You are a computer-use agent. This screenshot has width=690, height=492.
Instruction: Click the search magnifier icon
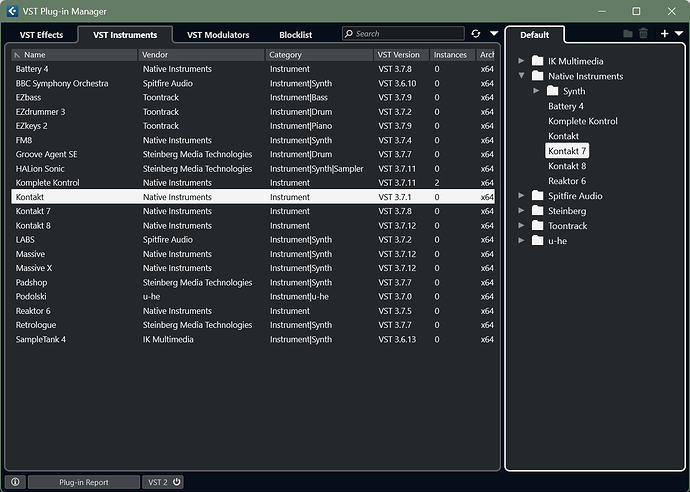[x=349, y=33]
